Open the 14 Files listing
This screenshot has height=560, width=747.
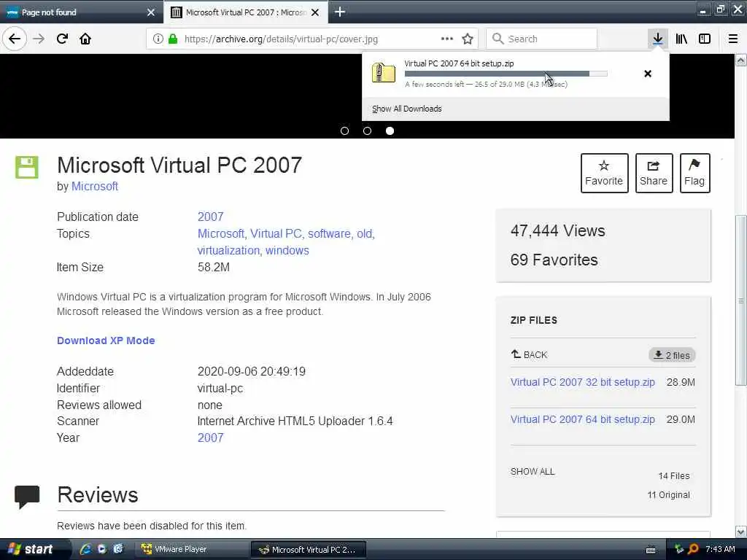point(673,475)
